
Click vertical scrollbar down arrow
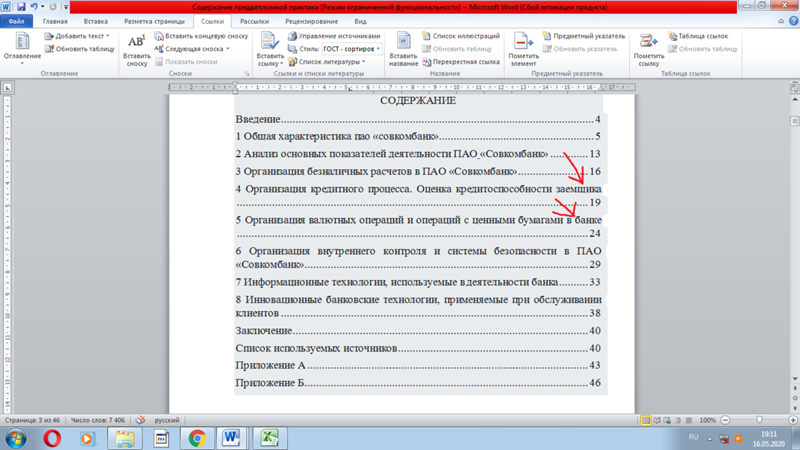795,379
